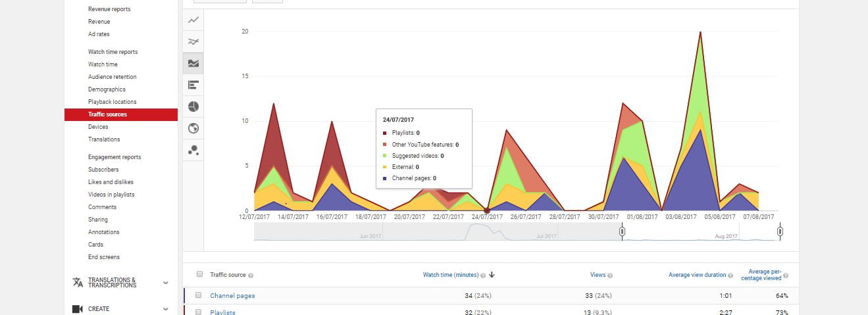
Task: Sort by Average view duration column
Action: [x=697, y=276]
